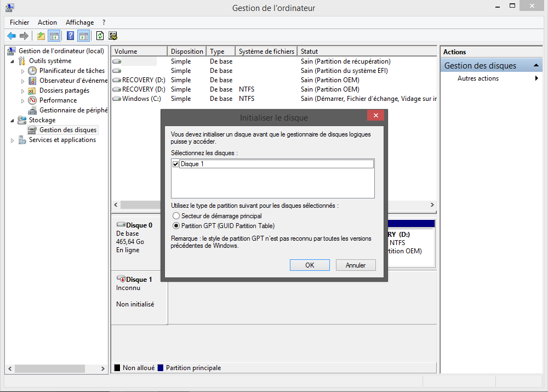Image resolution: width=548 pixels, height=392 pixels.
Task: Click the Services et applications server icon
Action: coord(22,140)
